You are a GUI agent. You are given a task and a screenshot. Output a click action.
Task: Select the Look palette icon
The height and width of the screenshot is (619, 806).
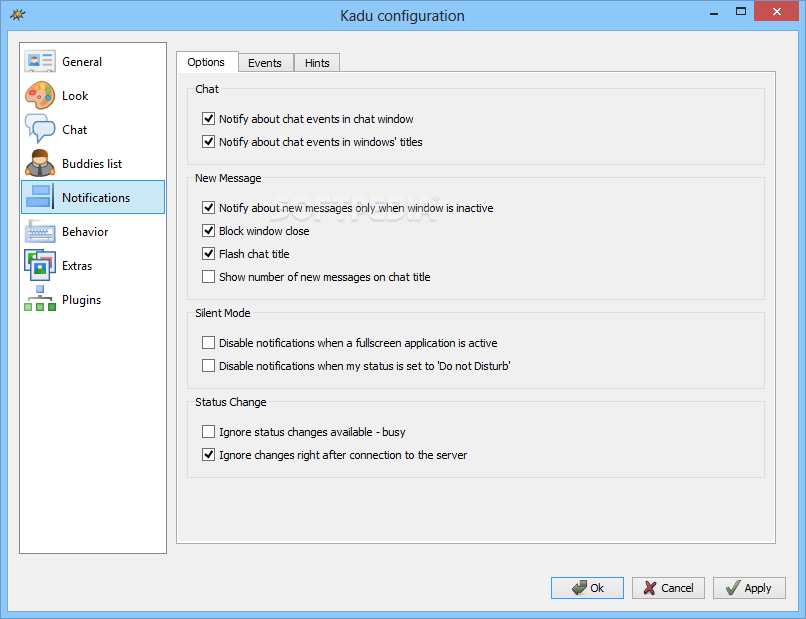(40, 95)
